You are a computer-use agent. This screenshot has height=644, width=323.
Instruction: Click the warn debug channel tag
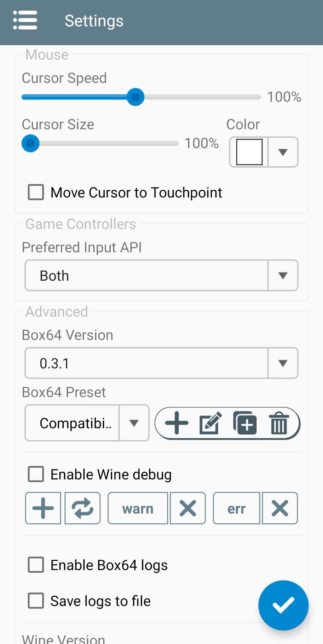pos(138,508)
